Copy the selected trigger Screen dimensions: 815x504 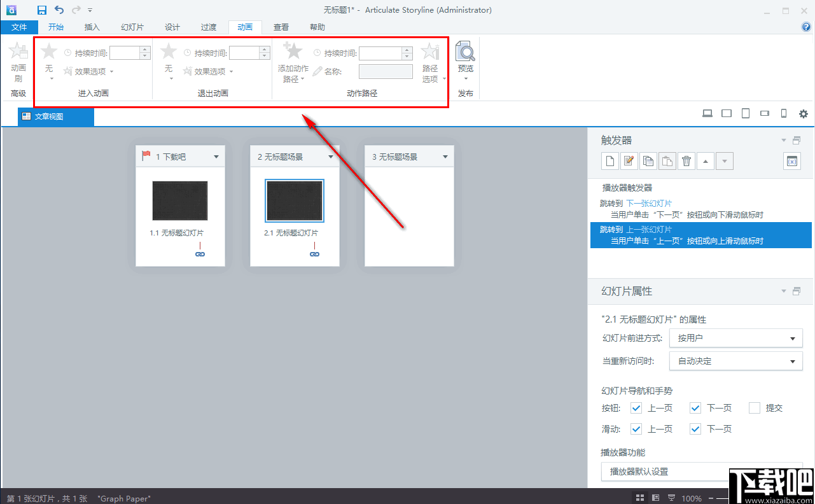[x=648, y=160]
